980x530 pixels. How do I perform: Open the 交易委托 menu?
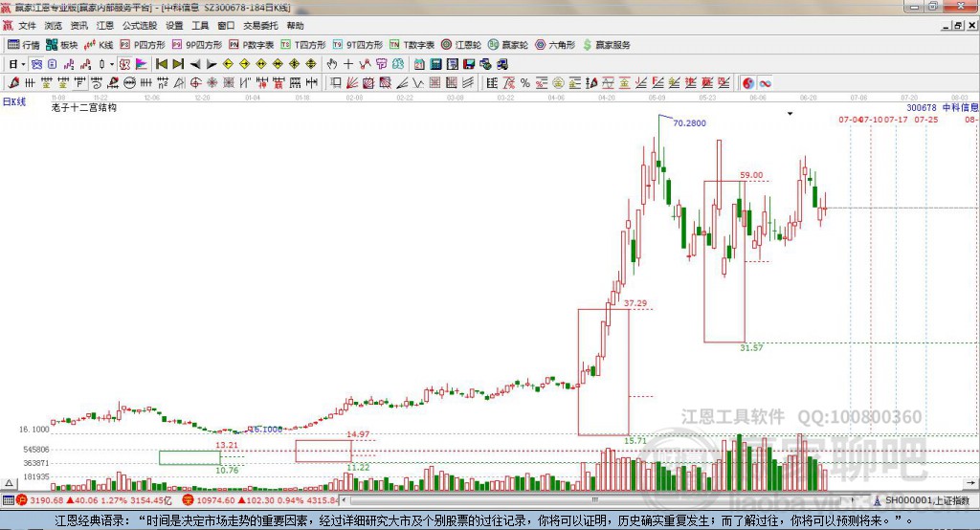(x=260, y=26)
